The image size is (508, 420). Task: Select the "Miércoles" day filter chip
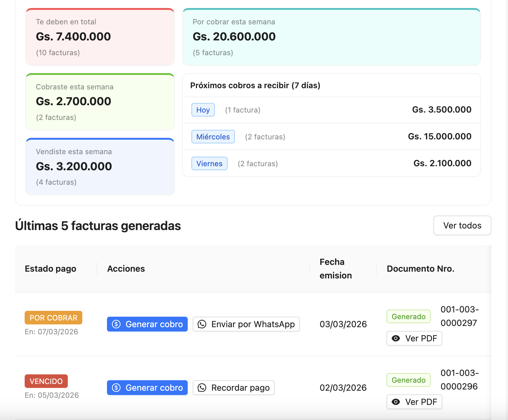(x=213, y=137)
